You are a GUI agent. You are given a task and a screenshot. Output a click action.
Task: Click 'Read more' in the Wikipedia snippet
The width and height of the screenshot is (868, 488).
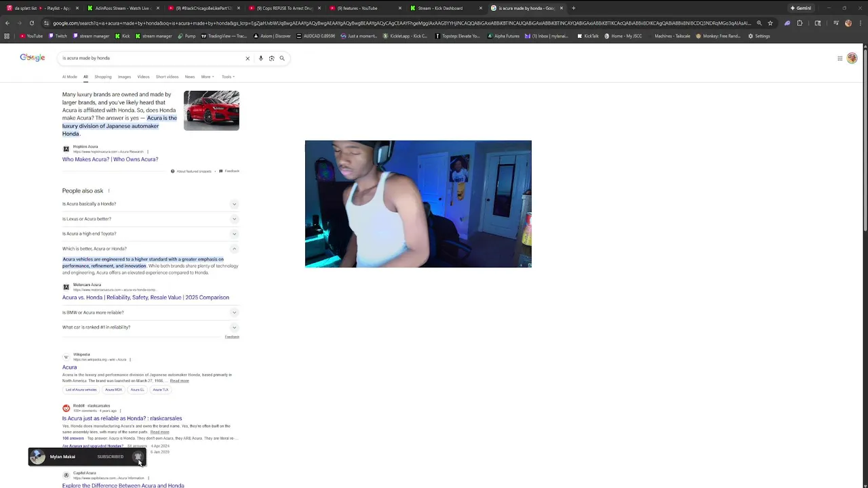[180, 381]
